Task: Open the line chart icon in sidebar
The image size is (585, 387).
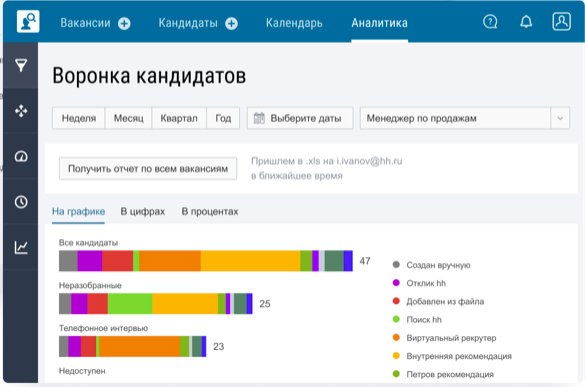Action: coord(21,247)
